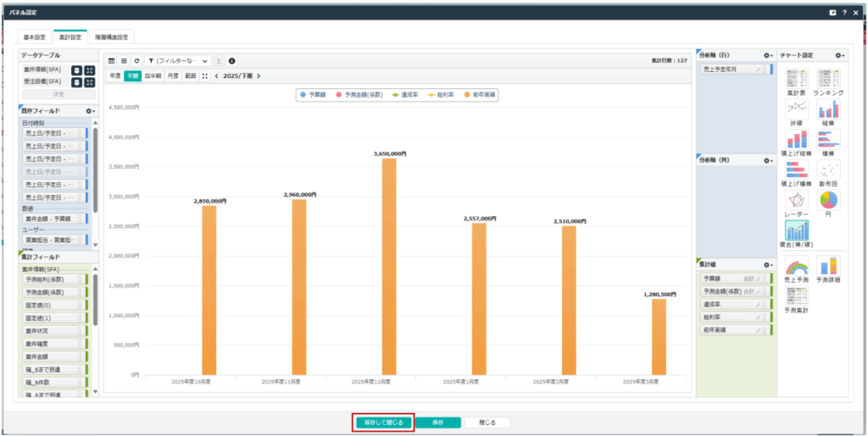Switch period to 四半期
Screen dimensions: 868x436
click(153, 76)
